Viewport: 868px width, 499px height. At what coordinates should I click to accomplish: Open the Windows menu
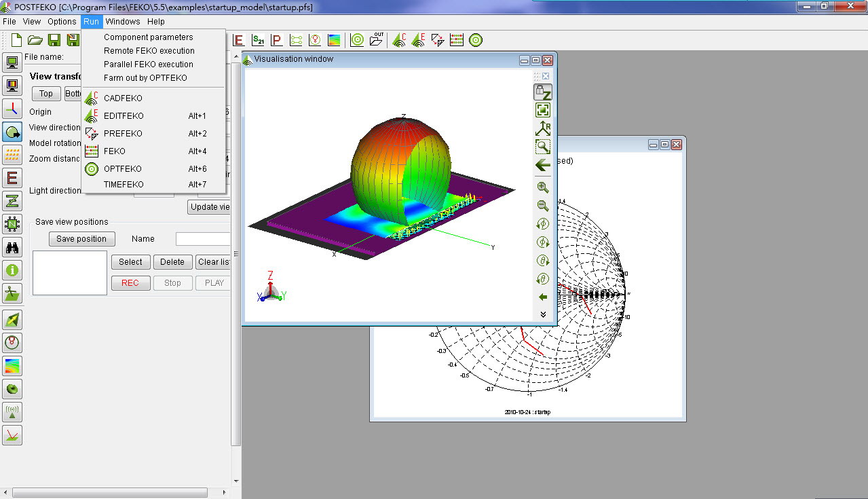coord(123,22)
